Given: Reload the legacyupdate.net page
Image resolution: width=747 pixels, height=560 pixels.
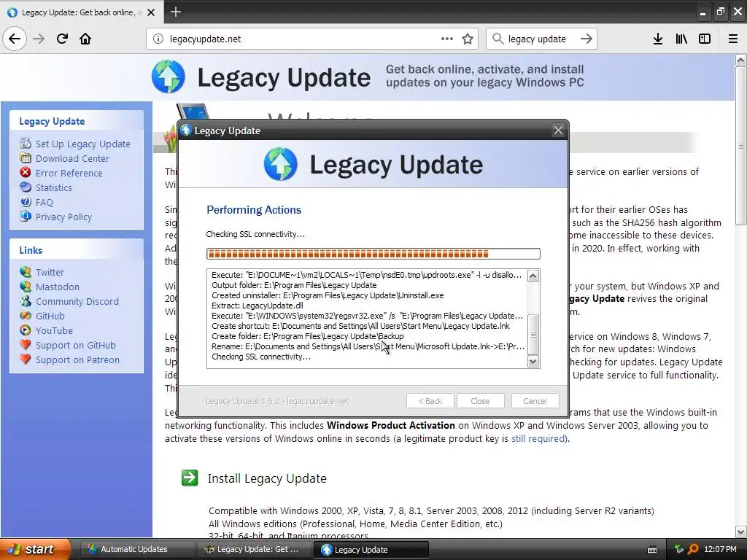Looking at the screenshot, I should click(62, 39).
